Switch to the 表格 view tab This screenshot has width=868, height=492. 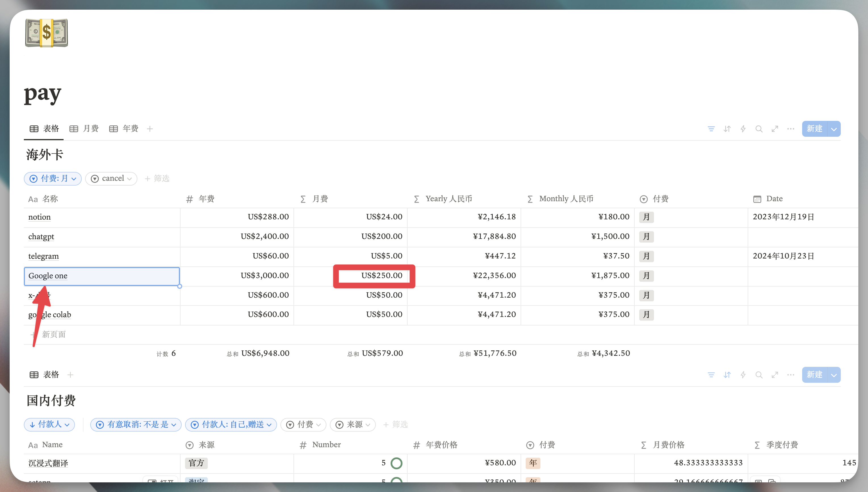(44, 129)
